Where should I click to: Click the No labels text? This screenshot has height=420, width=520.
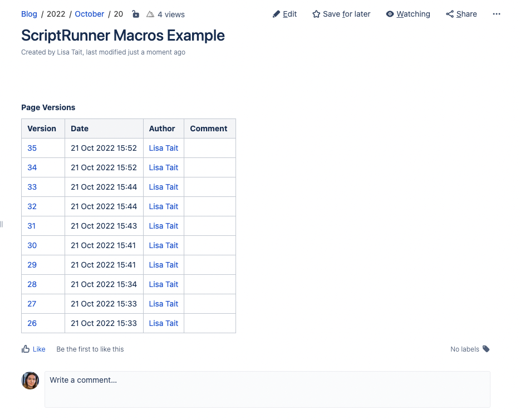pyautogui.click(x=465, y=349)
